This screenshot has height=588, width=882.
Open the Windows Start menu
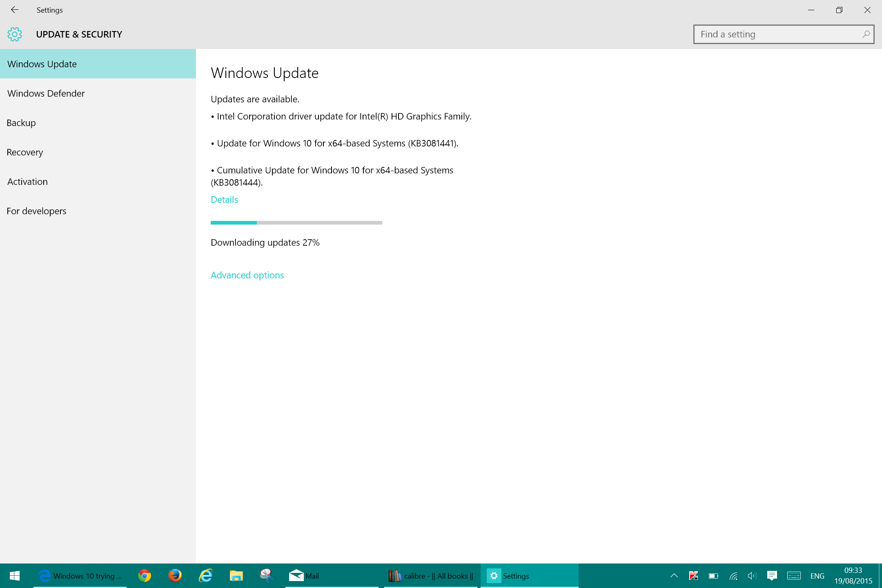point(15,576)
